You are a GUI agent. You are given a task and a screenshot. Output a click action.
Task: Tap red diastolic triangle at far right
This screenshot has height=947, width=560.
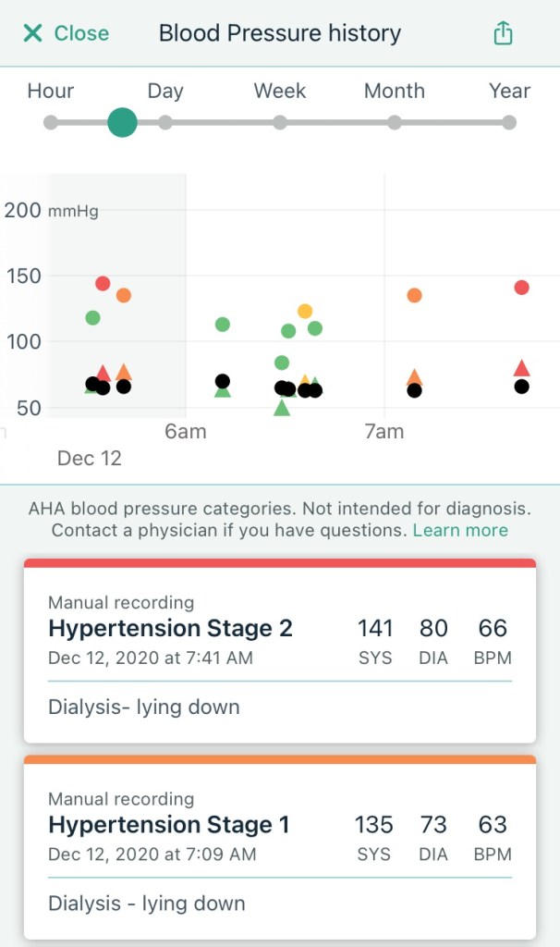coord(521,368)
